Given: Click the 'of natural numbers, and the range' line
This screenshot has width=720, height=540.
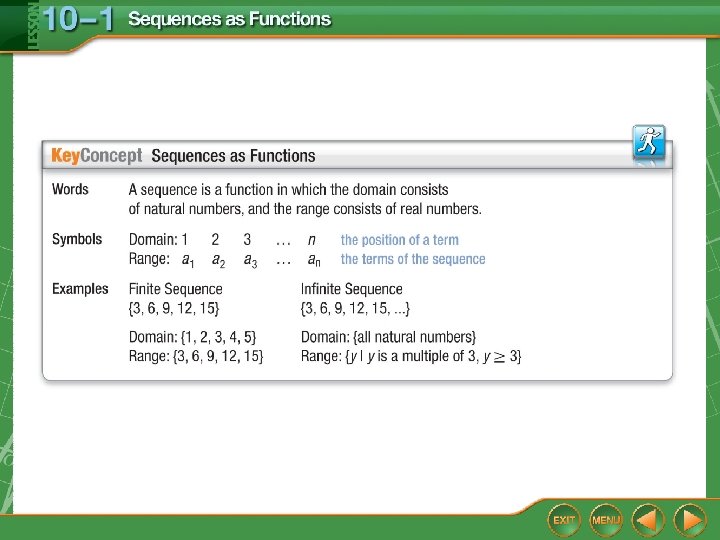Looking at the screenshot, I should pos(305,209).
